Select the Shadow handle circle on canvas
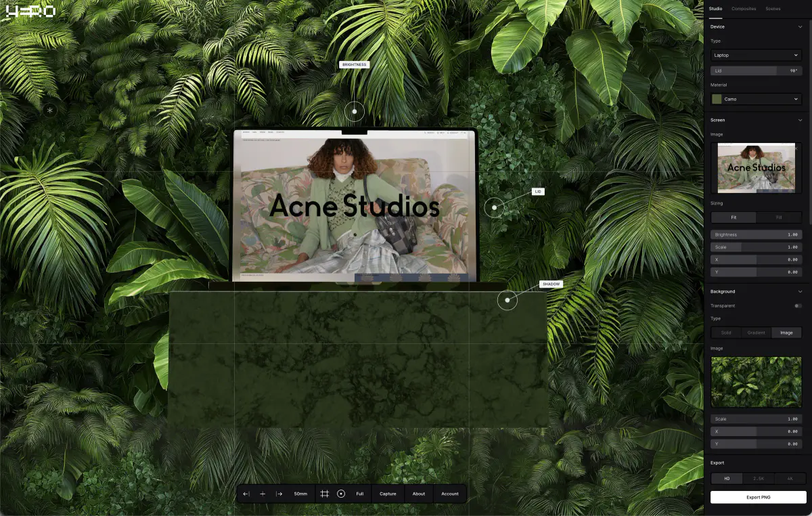Image resolution: width=812 pixels, height=516 pixels. click(x=507, y=300)
